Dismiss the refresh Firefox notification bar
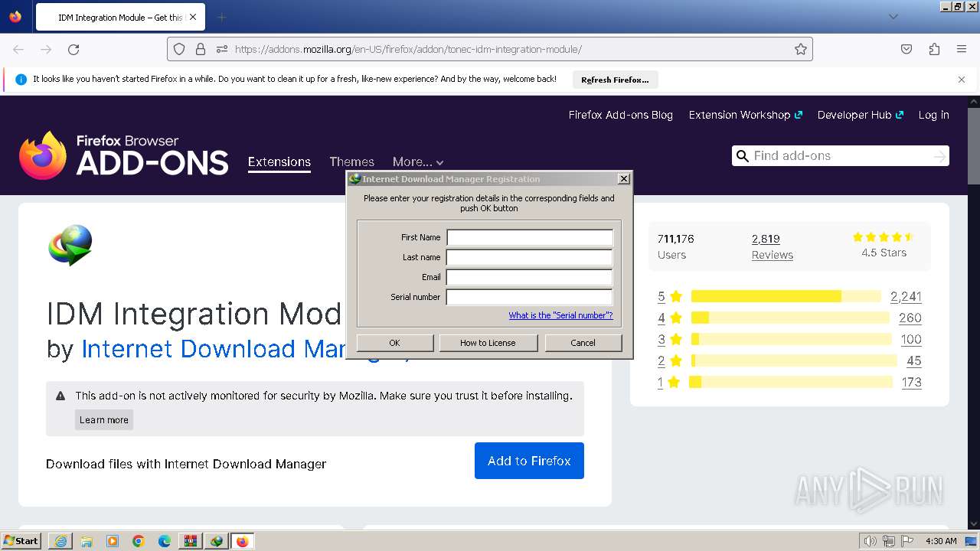The height and width of the screenshot is (551, 980). (x=962, y=79)
